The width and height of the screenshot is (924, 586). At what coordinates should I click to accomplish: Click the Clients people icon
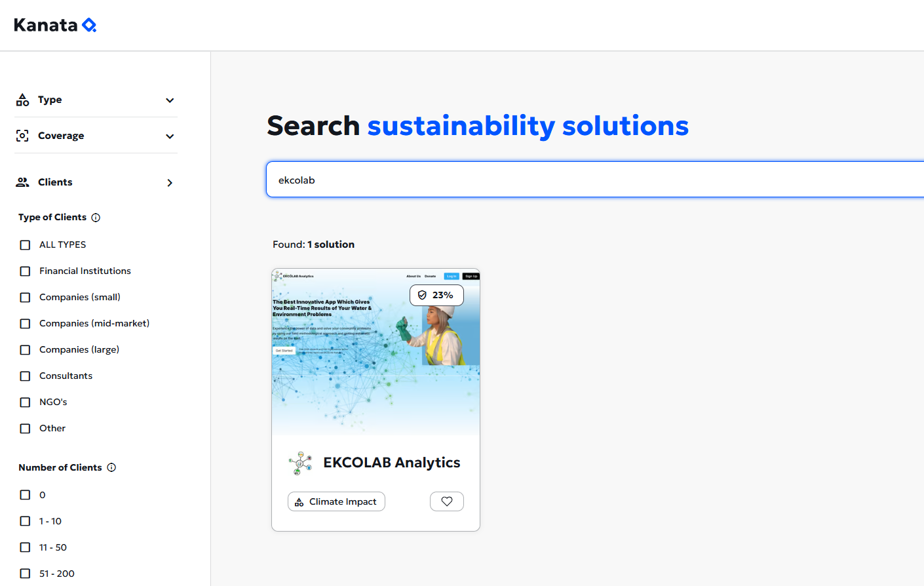coord(22,182)
